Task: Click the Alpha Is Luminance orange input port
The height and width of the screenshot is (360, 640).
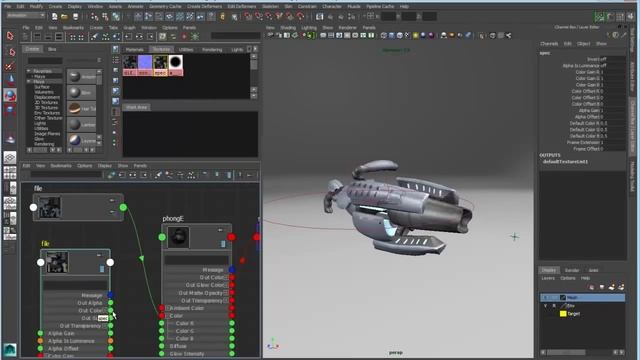Action: tap(40, 341)
